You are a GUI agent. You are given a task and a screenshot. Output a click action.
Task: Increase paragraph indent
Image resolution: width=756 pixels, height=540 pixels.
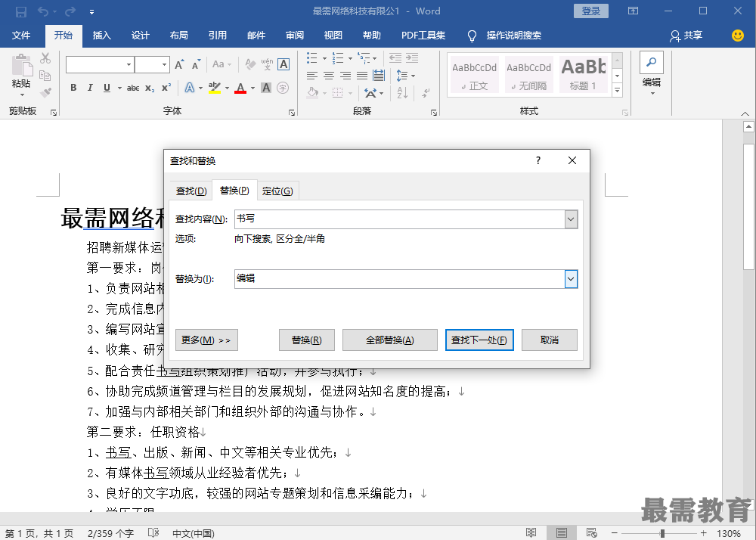[412, 58]
